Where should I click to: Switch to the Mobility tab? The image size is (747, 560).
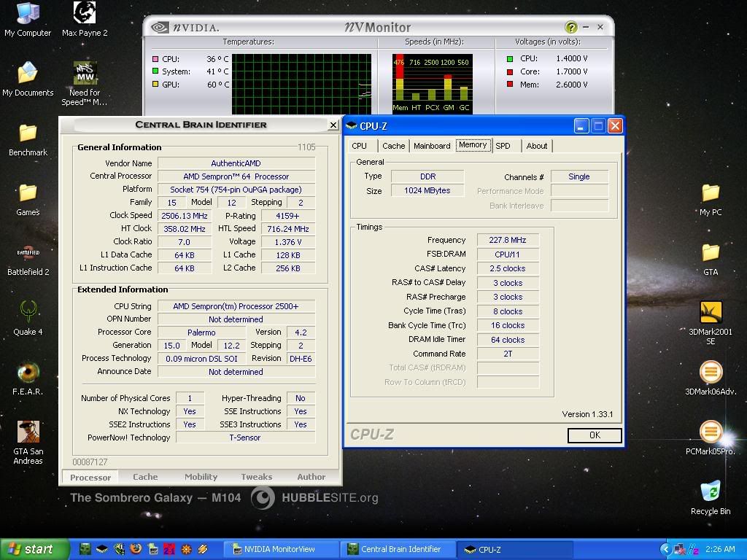coord(201,477)
